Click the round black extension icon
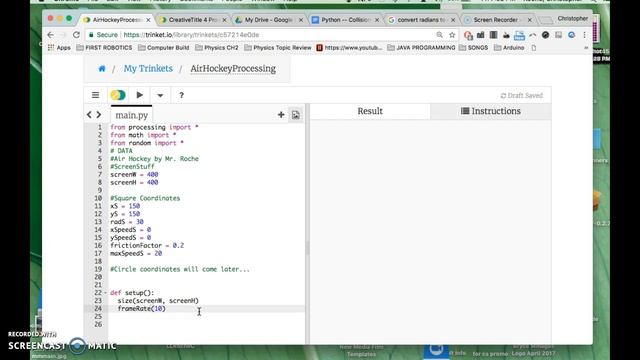Image resolution: width=640 pixels, height=360 pixels. click(545, 35)
